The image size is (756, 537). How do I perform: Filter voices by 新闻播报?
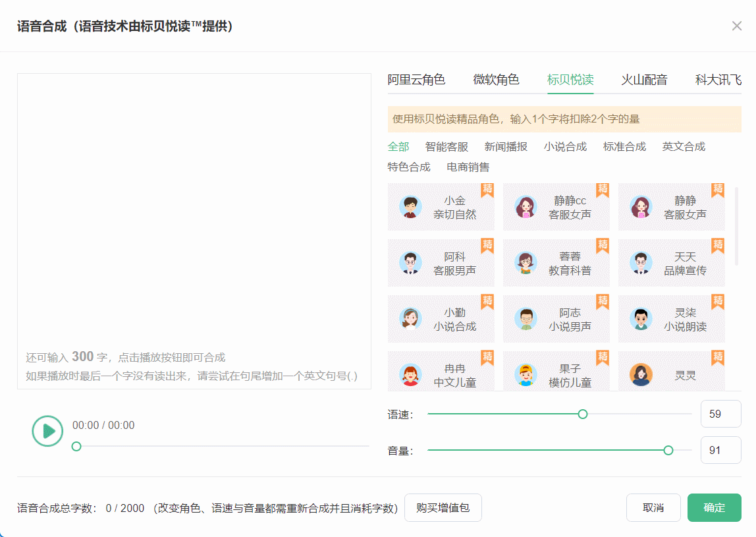click(506, 147)
